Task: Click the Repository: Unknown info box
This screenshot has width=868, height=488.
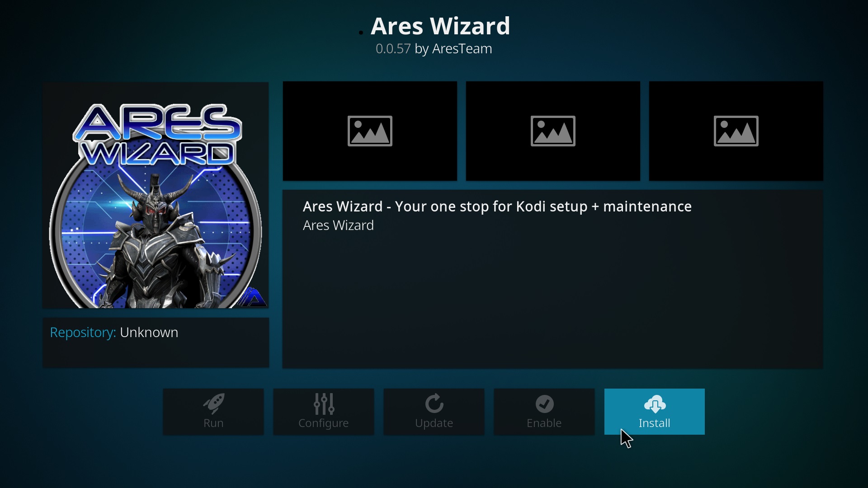Action: (x=156, y=343)
